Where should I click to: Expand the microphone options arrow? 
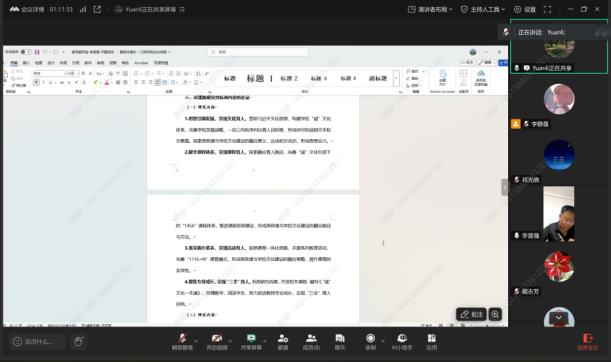(x=196, y=341)
